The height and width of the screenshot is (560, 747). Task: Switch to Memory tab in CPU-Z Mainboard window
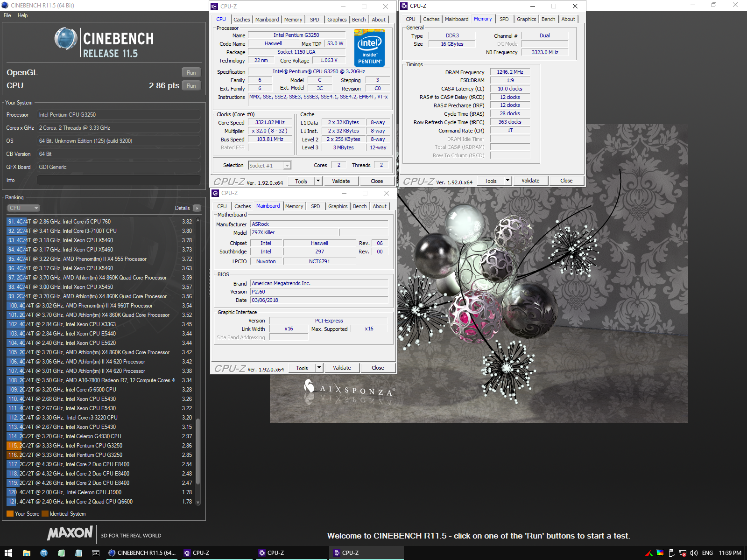[x=294, y=206]
